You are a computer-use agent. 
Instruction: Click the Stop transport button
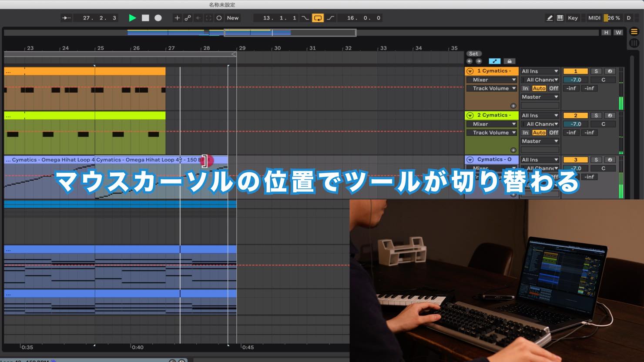pyautogui.click(x=145, y=18)
